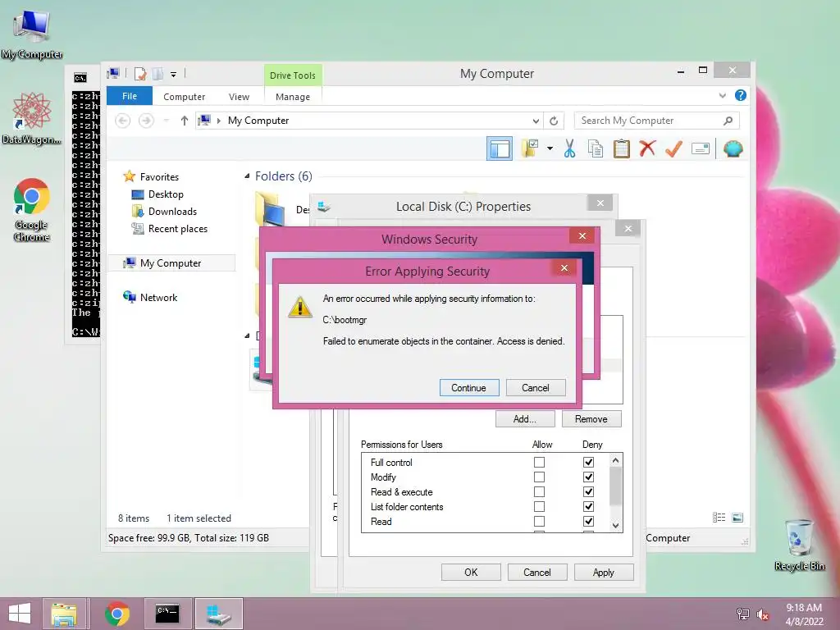Uncheck Deny for List folder contents
840x630 pixels.
[x=588, y=506]
